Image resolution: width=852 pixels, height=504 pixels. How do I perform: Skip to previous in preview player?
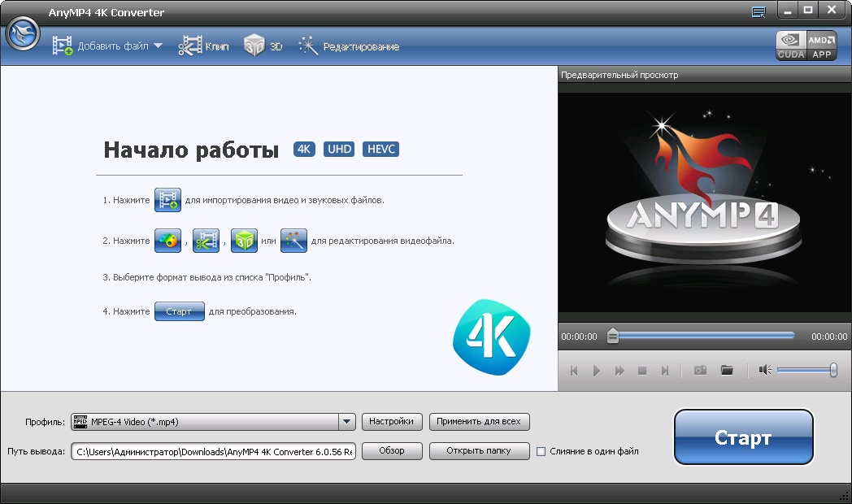574,371
